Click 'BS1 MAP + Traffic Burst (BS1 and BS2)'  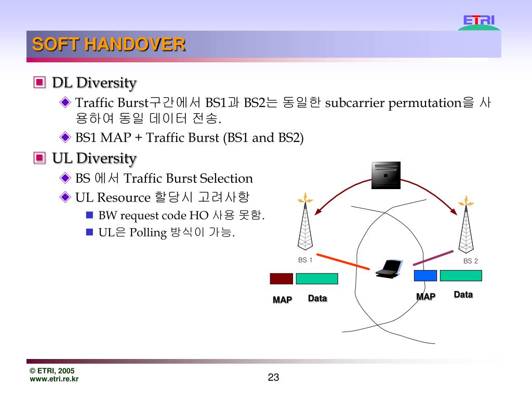pyautogui.click(x=189, y=138)
